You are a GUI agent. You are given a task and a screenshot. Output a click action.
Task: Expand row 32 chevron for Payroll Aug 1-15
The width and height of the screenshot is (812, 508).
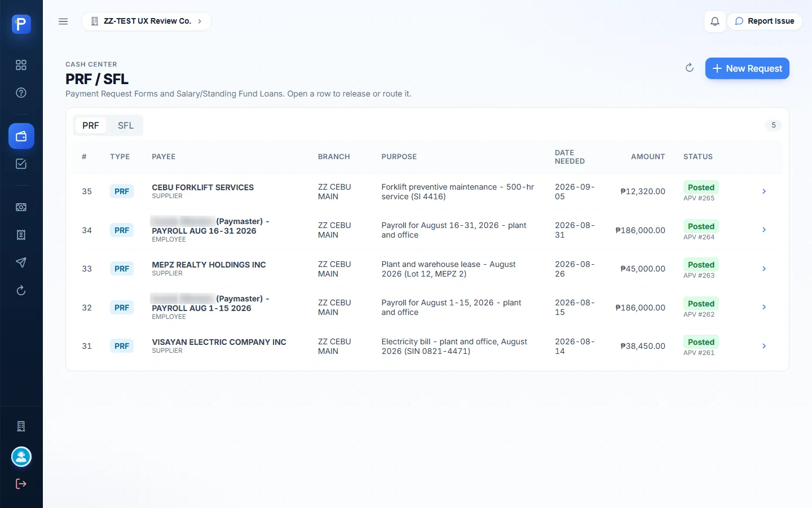pos(764,307)
